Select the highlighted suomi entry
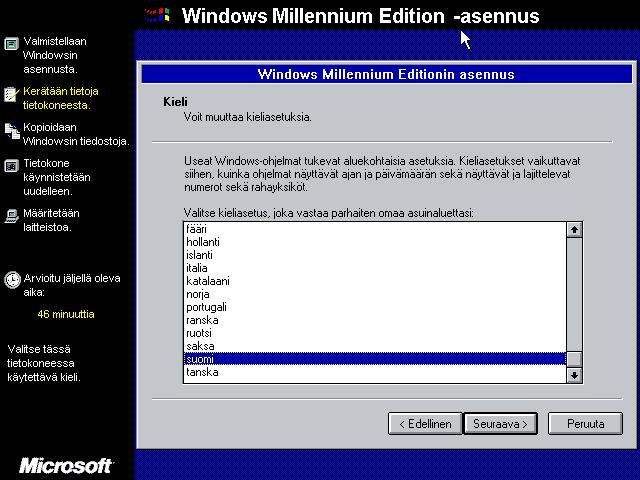640x480 pixels. [x=375, y=359]
